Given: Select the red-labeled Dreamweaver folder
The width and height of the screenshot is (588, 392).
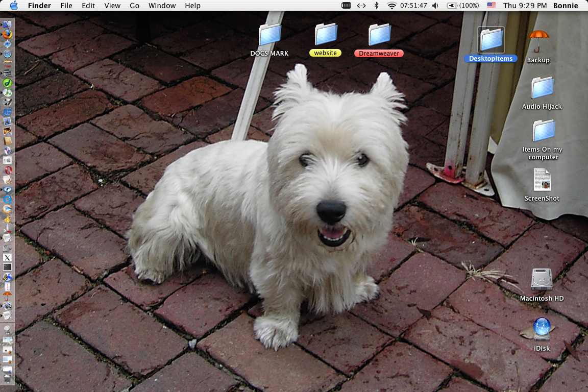Looking at the screenshot, I should click(x=379, y=34).
